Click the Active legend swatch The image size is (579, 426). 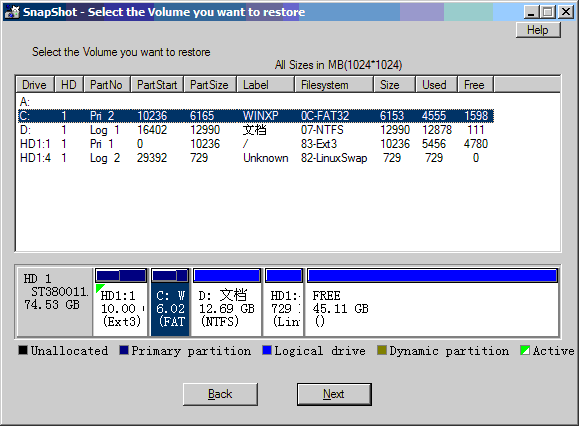[x=525, y=350]
